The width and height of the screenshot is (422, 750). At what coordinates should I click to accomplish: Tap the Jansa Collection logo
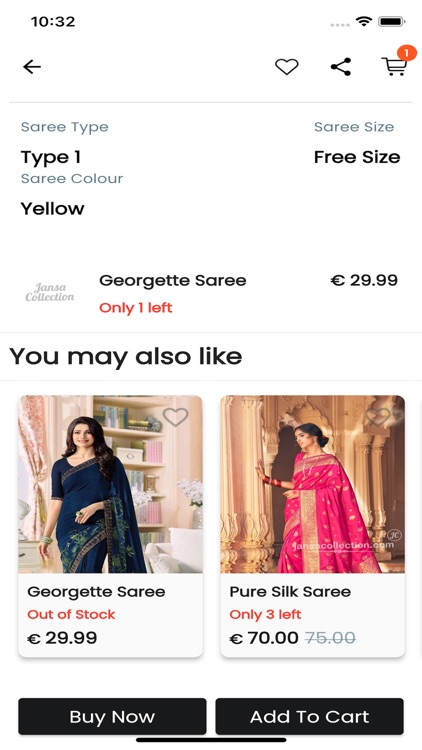(x=50, y=292)
